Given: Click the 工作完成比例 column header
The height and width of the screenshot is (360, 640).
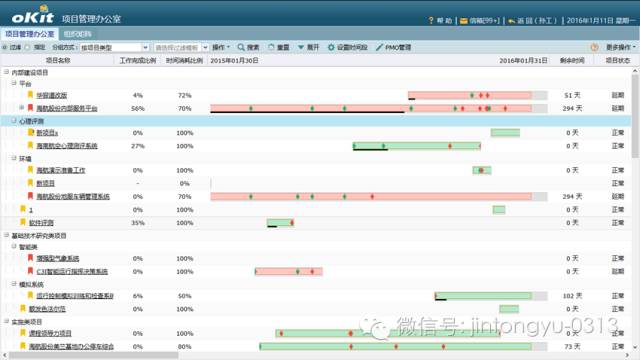Looking at the screenshot, I should click(x=138, y=60).
